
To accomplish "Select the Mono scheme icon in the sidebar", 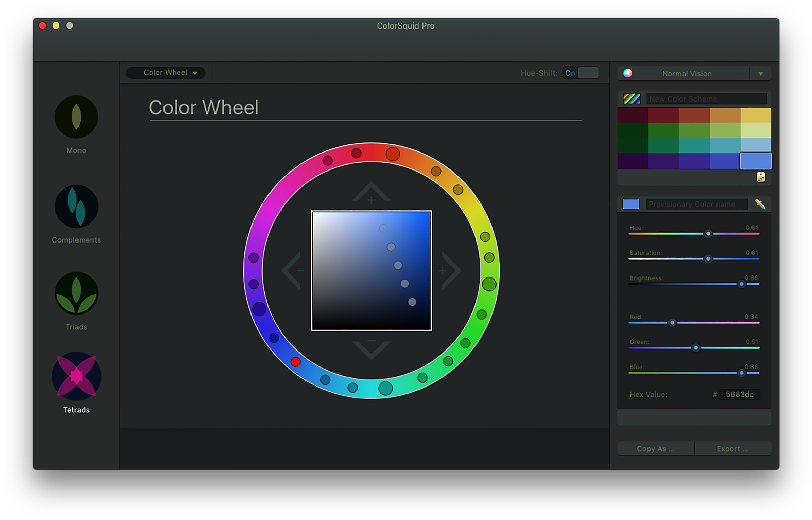I will [x=75, y=117].
